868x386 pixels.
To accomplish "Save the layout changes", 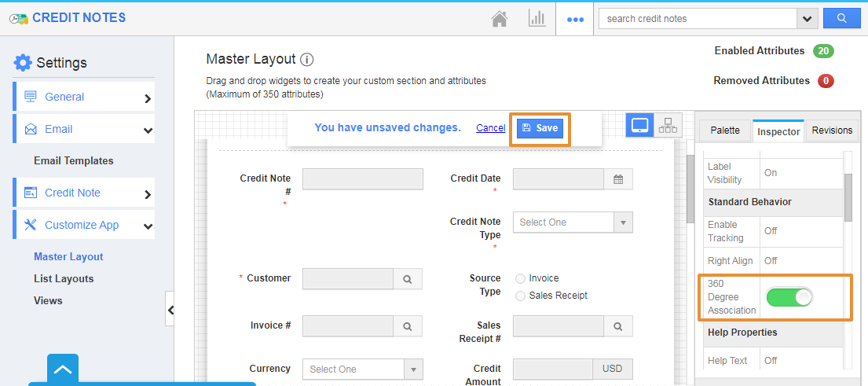I will point(540,128).
